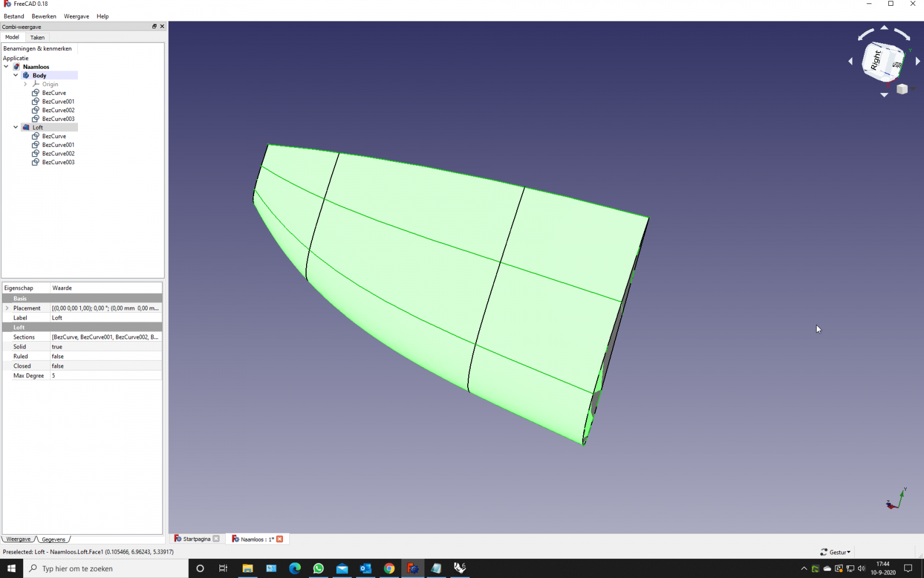Click the Label property value Loft
Viewport: 924px width, 578px height.
coord(106,318)
